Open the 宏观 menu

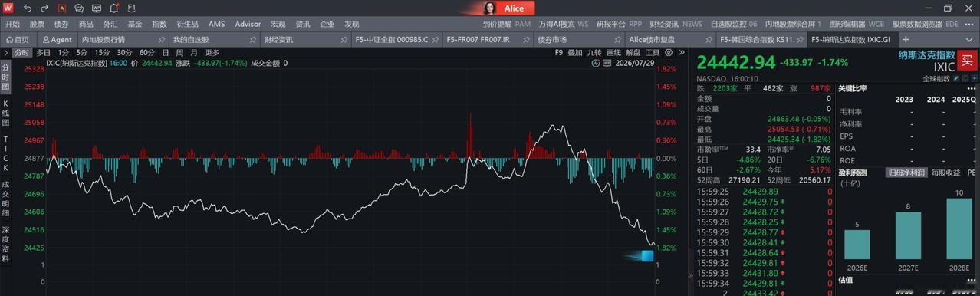coord(278,24)
